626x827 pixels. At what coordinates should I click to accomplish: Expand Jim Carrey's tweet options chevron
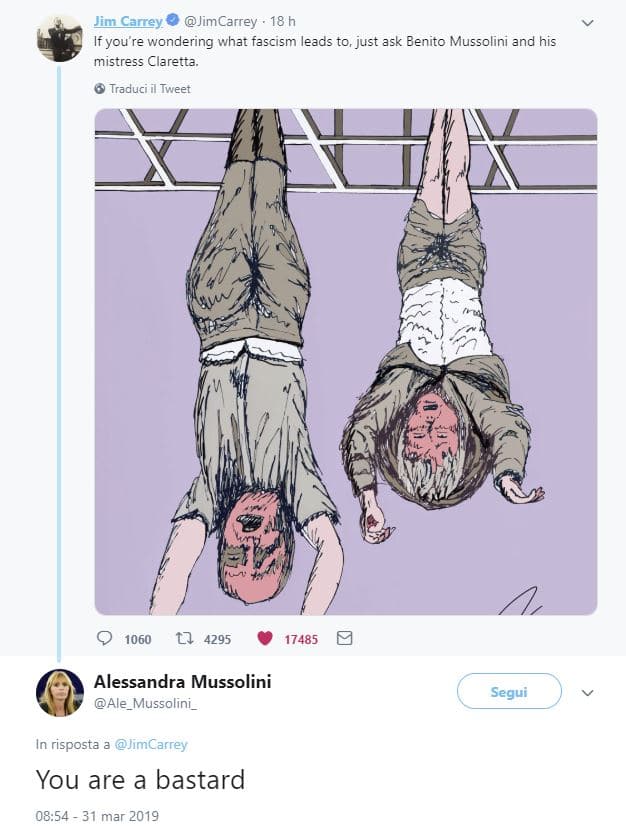point(587,22)
